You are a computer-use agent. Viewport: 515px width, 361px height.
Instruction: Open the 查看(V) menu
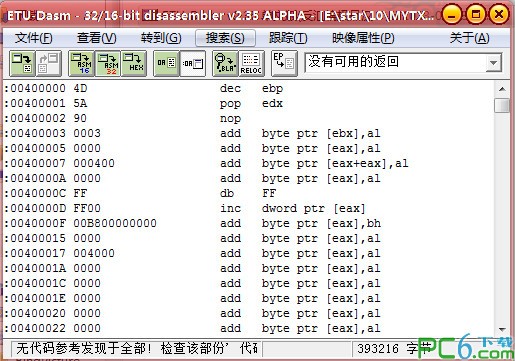97,38
